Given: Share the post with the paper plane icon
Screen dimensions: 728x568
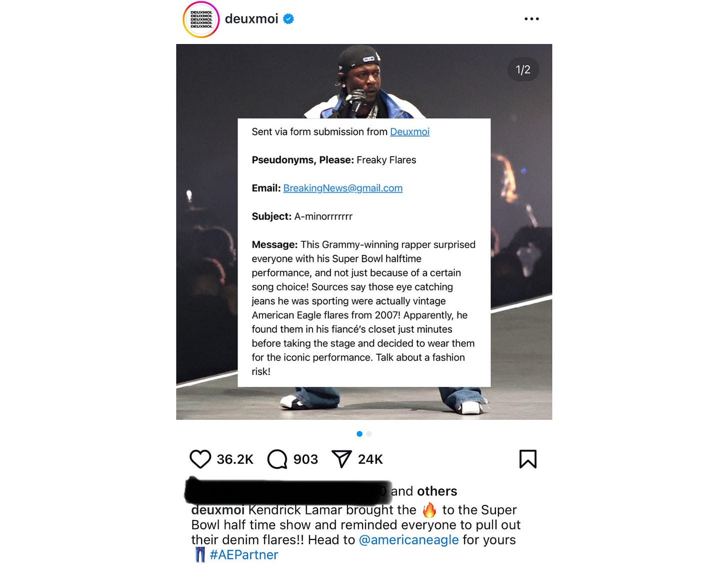Looking at the screenshot, I should 342,459.
